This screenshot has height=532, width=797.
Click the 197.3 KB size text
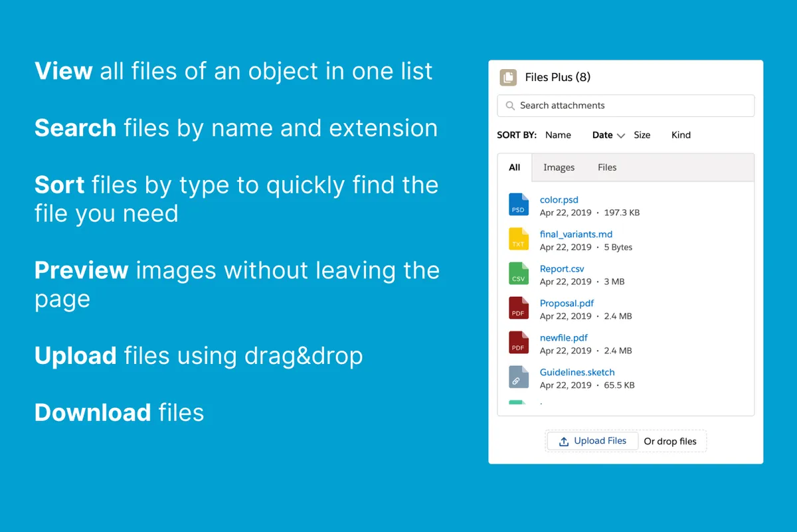(622, 213)
